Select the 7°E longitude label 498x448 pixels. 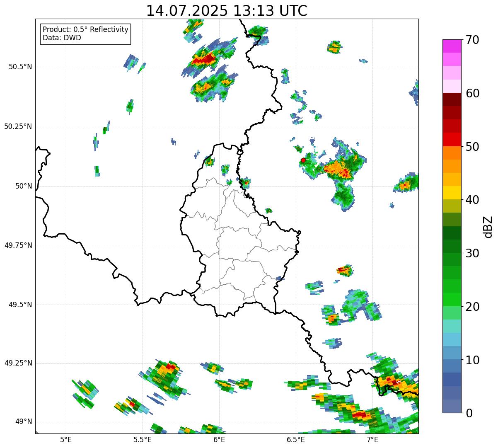click(372, 440)
